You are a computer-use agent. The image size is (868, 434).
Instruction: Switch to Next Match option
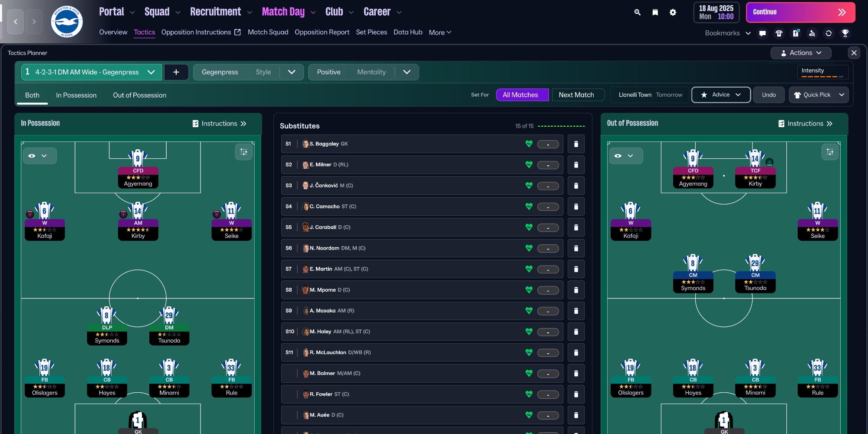coord(576,95)
